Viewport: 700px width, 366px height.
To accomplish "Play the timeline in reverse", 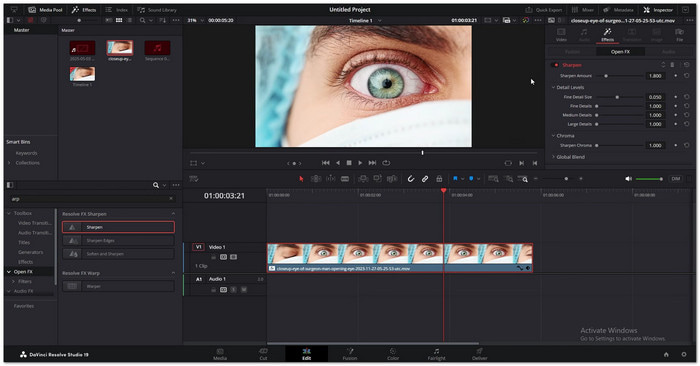I will coord(338,163).
